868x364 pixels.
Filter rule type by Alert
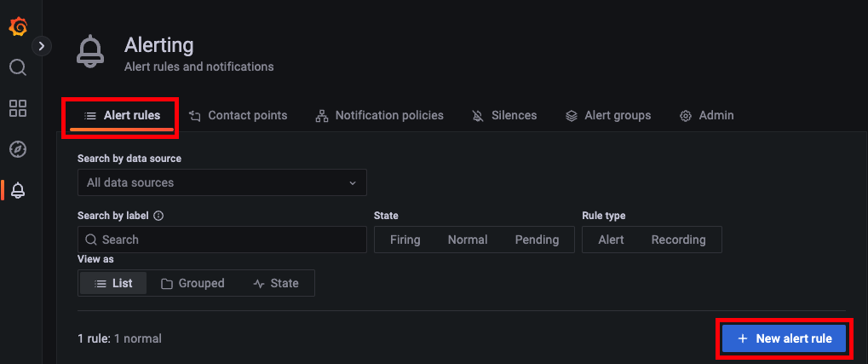click(611, 240)
